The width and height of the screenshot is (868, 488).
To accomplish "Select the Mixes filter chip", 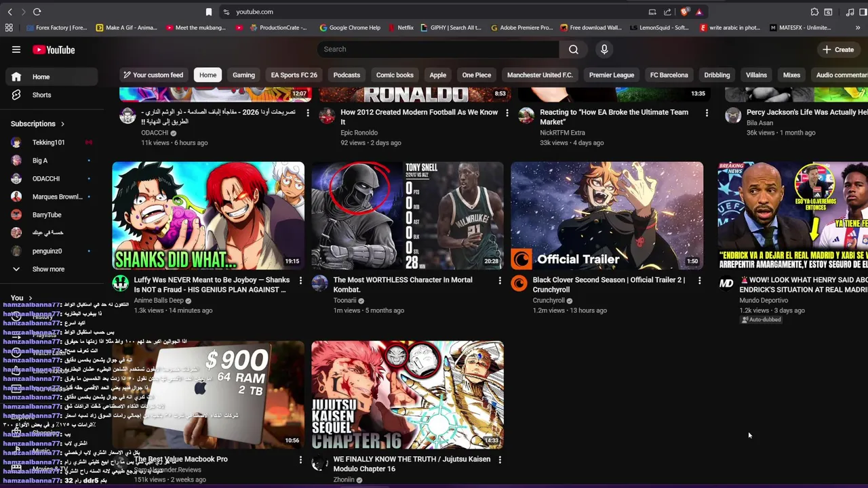I will [x=791, y=75].
